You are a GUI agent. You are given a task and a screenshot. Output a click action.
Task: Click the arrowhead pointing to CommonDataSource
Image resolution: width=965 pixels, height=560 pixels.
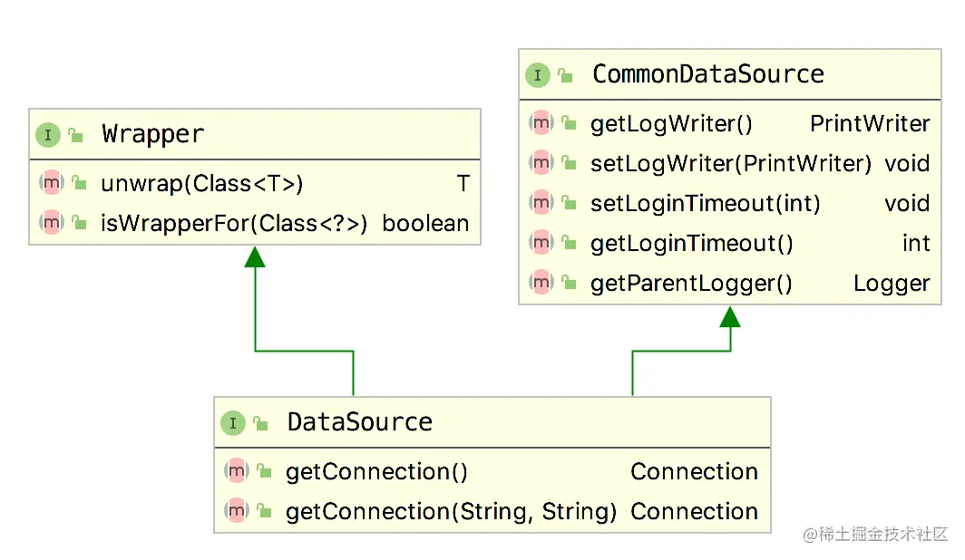(x=730, y=316)
